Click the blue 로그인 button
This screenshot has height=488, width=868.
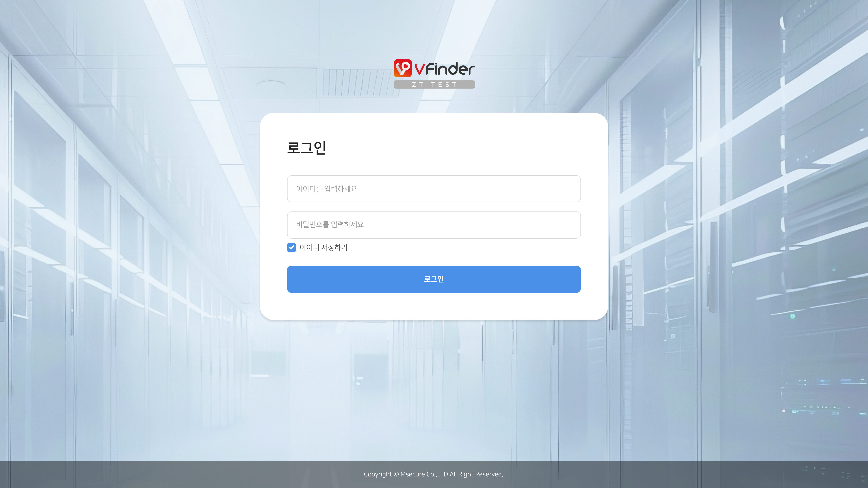point(434,279)
